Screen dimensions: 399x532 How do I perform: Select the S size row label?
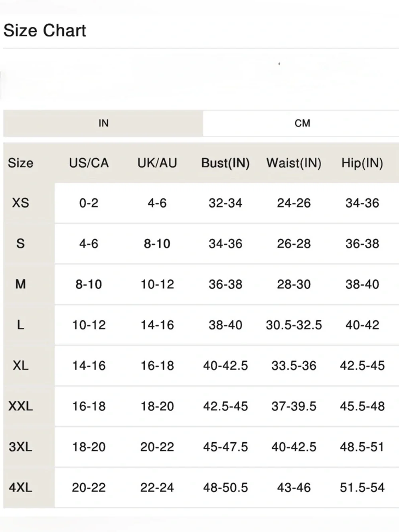[x=20, y=243]
